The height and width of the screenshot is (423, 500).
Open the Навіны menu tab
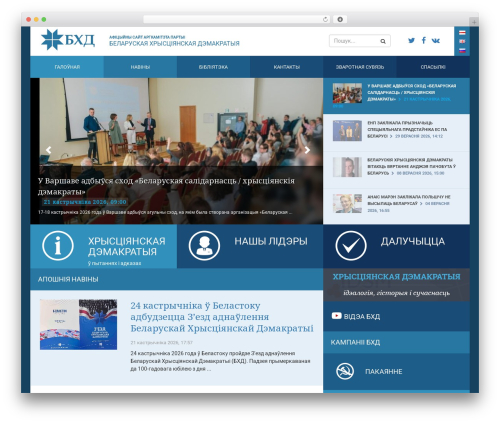point(140,67)
